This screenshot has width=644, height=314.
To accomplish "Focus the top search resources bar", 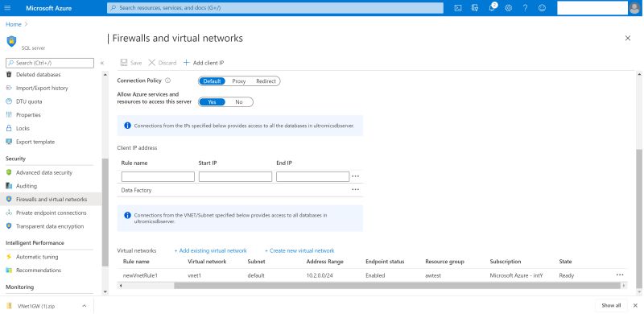I will point(275,8).
